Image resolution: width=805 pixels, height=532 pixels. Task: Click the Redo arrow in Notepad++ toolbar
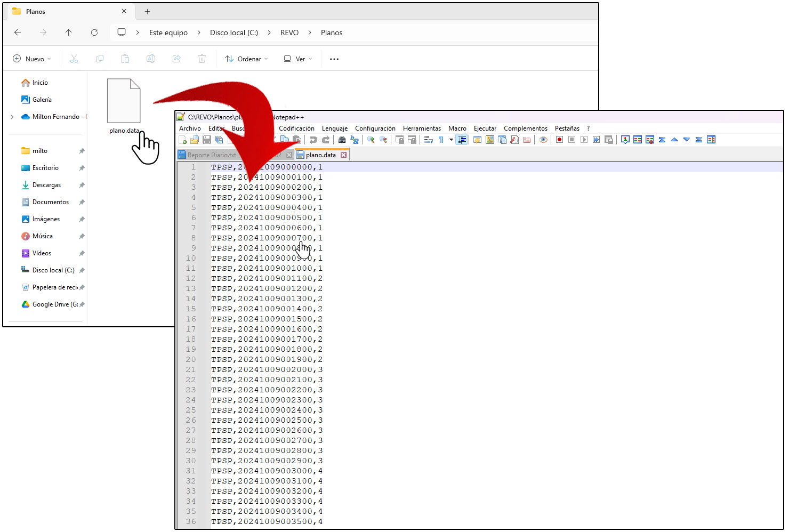[x=326, y=140]
